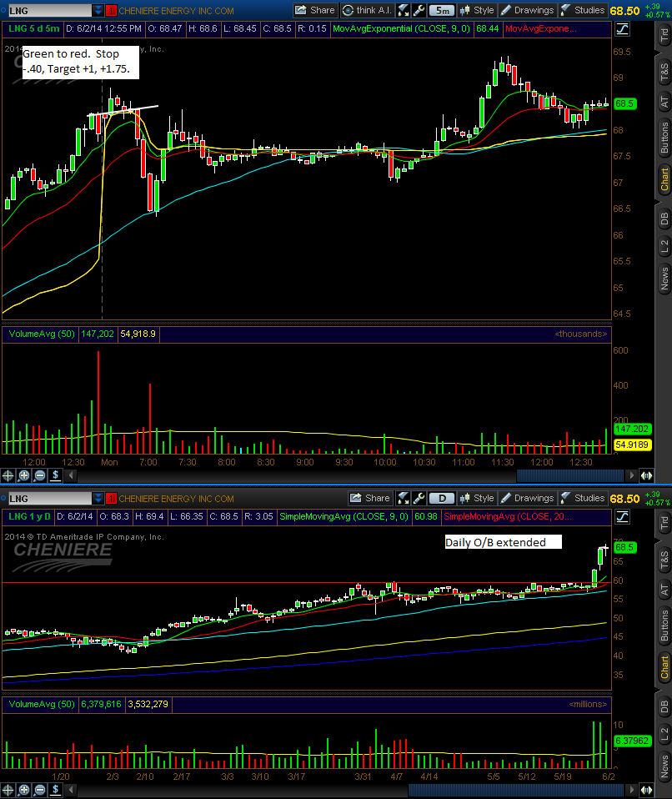Open L2 sidebar tab of top chart
672x799 pixels.
(664, 247)
